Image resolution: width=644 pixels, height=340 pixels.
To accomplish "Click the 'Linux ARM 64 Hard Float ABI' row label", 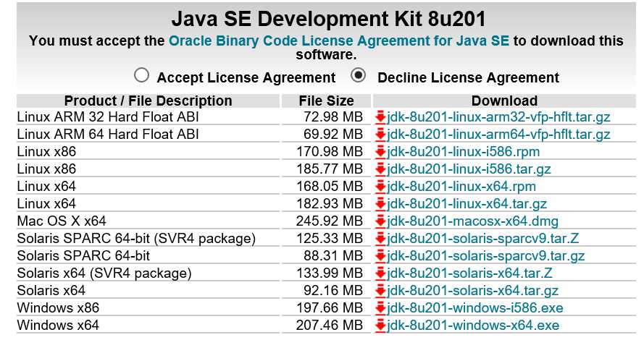I will point(108,135).
